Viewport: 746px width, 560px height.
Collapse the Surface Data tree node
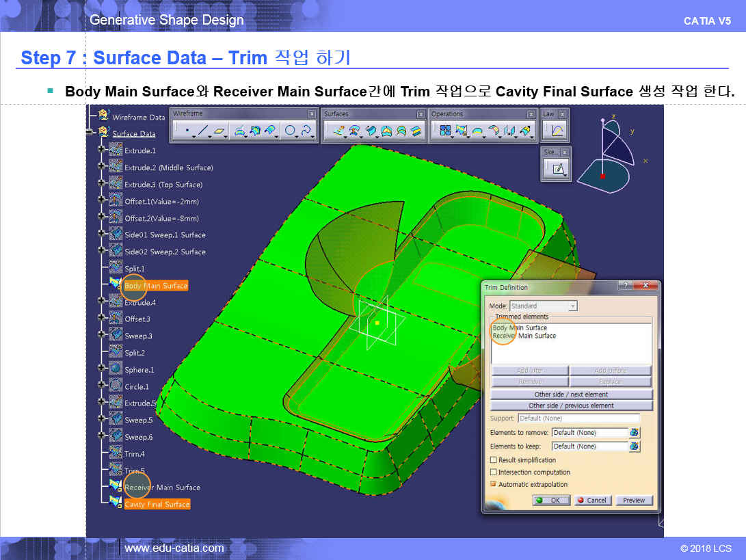coord(90,133)
